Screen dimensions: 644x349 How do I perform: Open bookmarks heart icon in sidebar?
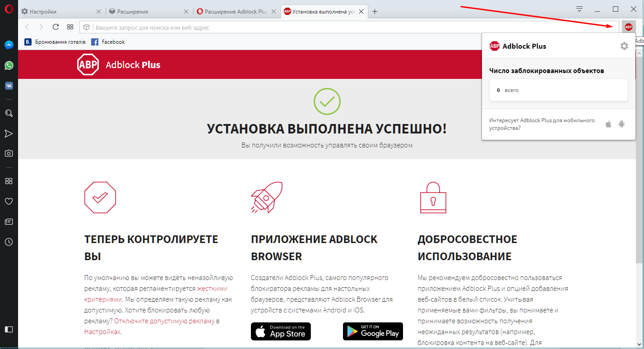9,201
